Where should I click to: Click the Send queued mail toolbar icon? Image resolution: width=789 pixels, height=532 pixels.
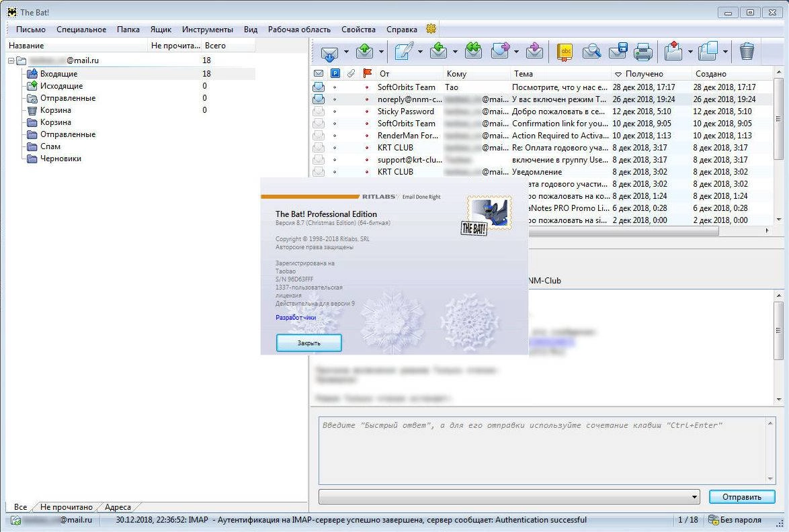click(365, 51)
